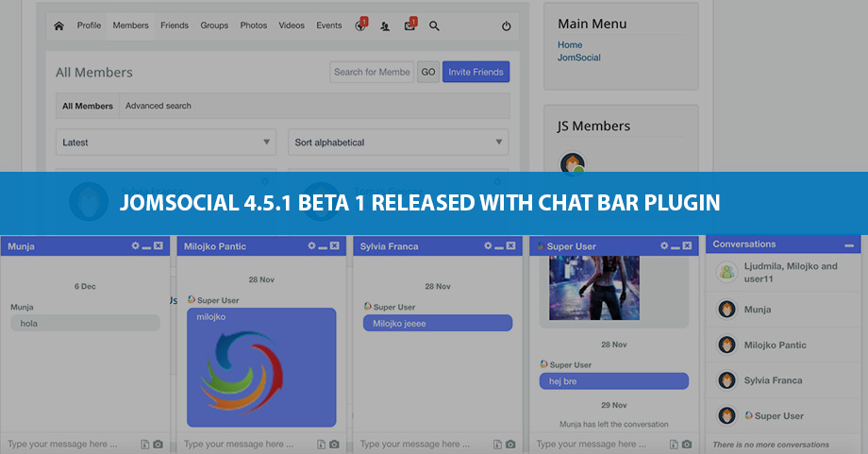Screen dimensions: 868x454
Task: Open the Profile menu item
Action: click(x=89, y=25)
